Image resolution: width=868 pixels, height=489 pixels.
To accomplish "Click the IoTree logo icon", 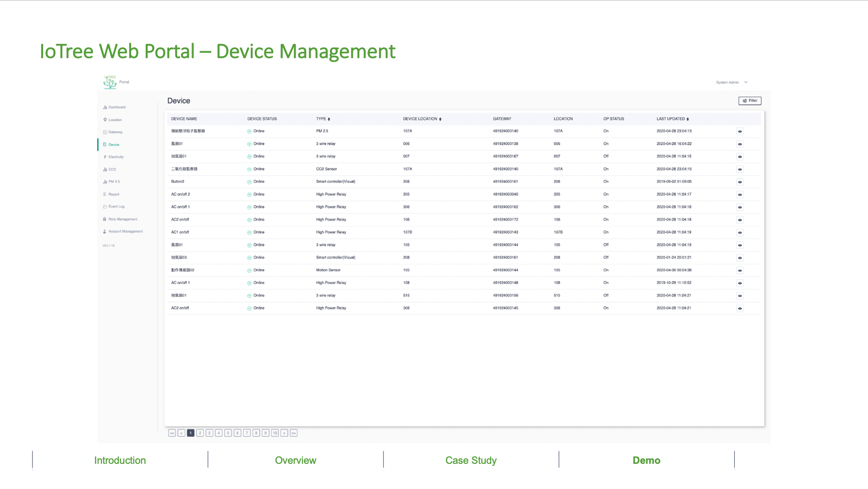I will coord(110,82).
